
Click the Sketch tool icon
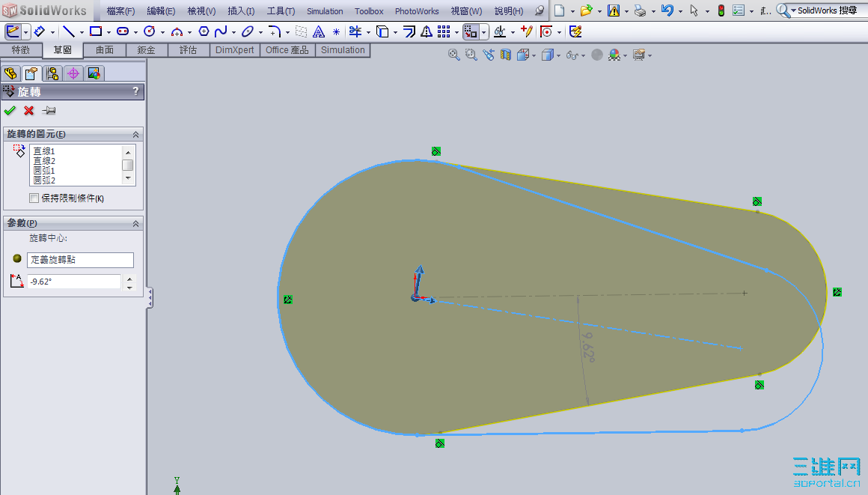[x=12, y=31]
